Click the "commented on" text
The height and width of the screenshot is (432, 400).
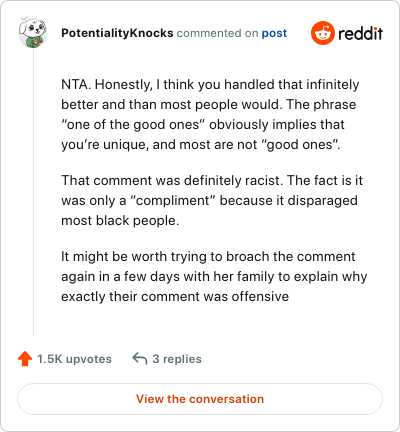pos(217,33)
